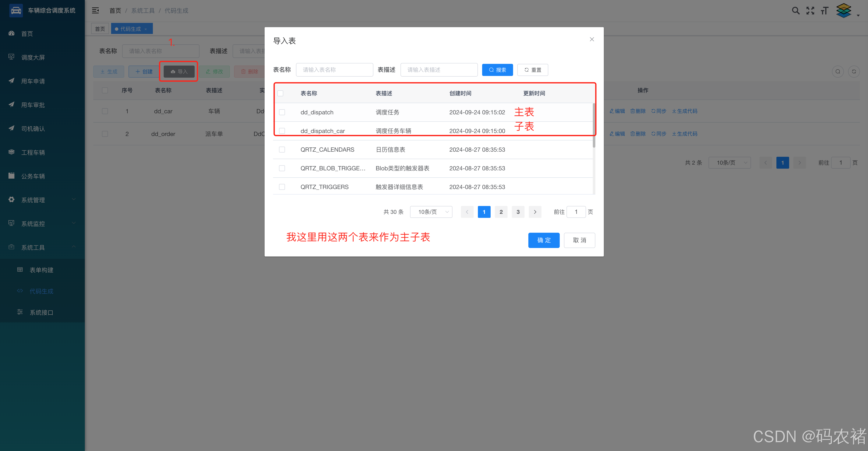Click the dashboard icon beside 首页

pos(11,33)
